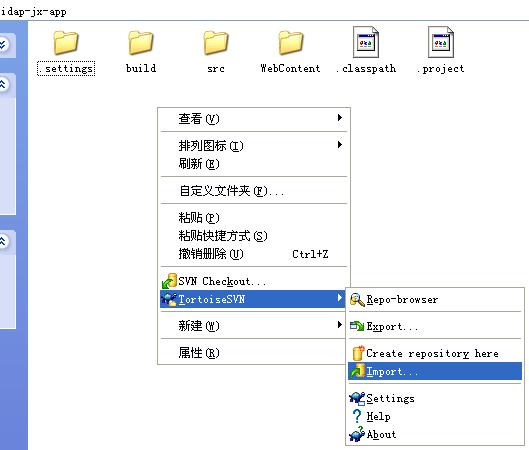Click the .settings folder name label
Image resolution: width=529 pixels, height=450 pixels.
coord(66,68)
